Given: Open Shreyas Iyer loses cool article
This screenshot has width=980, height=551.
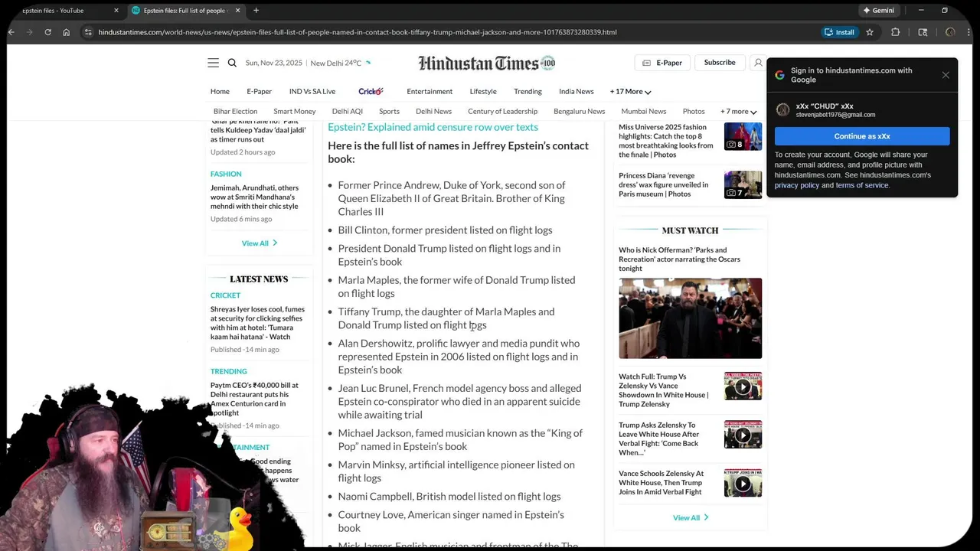Looking at the screenshot, I should pyautogui.click(x=257, y=323).
